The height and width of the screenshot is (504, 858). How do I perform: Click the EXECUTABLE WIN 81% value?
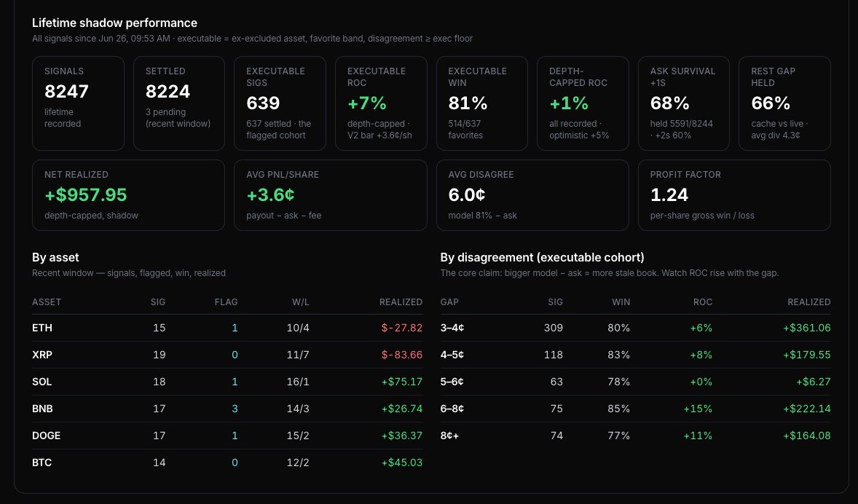point(468,103)
